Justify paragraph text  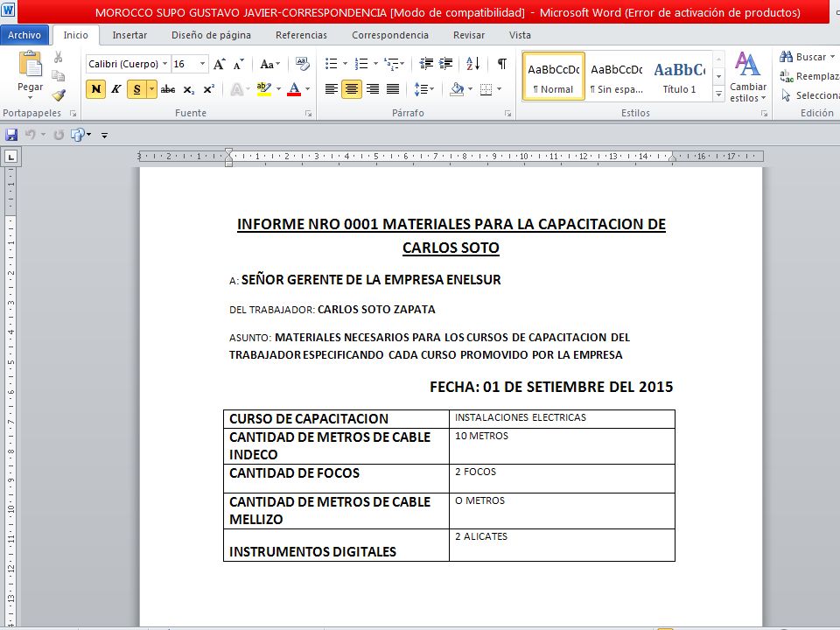click(393, 89)
